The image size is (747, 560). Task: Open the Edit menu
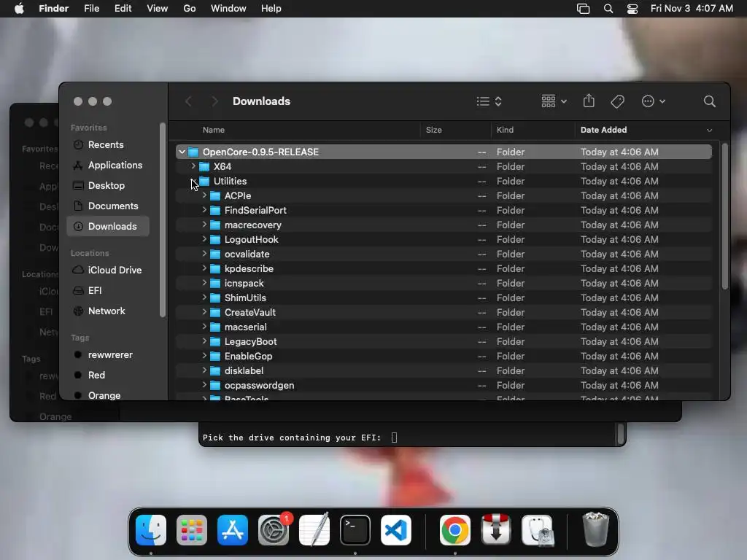click(123, 9)
